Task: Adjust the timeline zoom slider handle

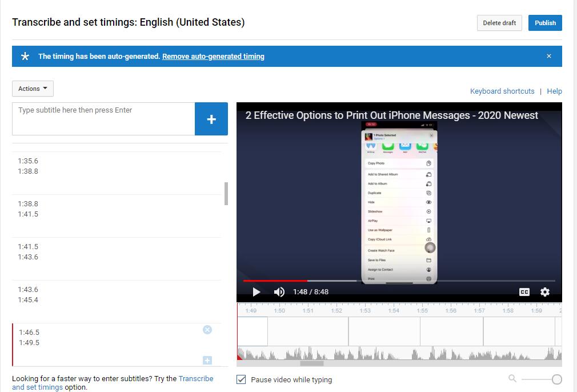Action: [x=557, y=379]
